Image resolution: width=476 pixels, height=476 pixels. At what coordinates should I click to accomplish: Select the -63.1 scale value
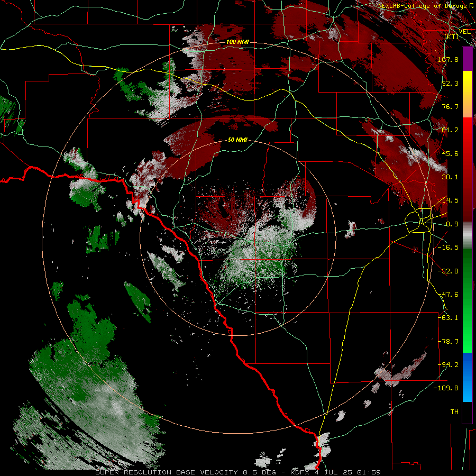448,318
